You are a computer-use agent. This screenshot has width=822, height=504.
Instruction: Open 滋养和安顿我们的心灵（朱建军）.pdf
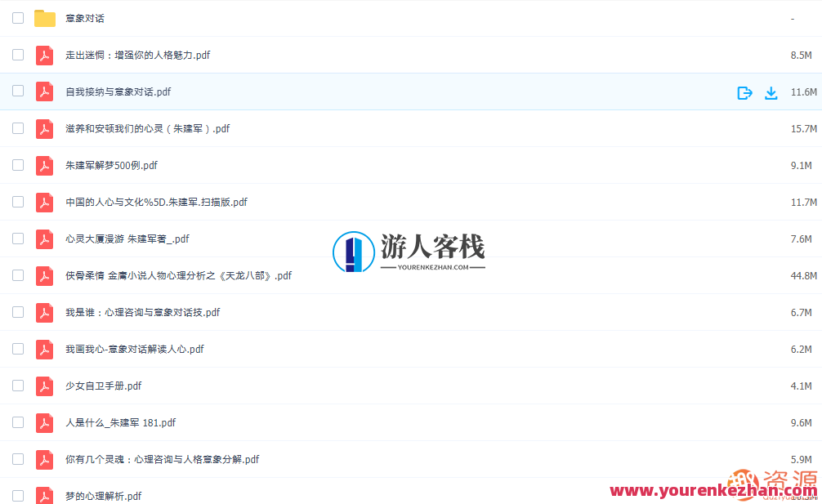click(147, 128)
